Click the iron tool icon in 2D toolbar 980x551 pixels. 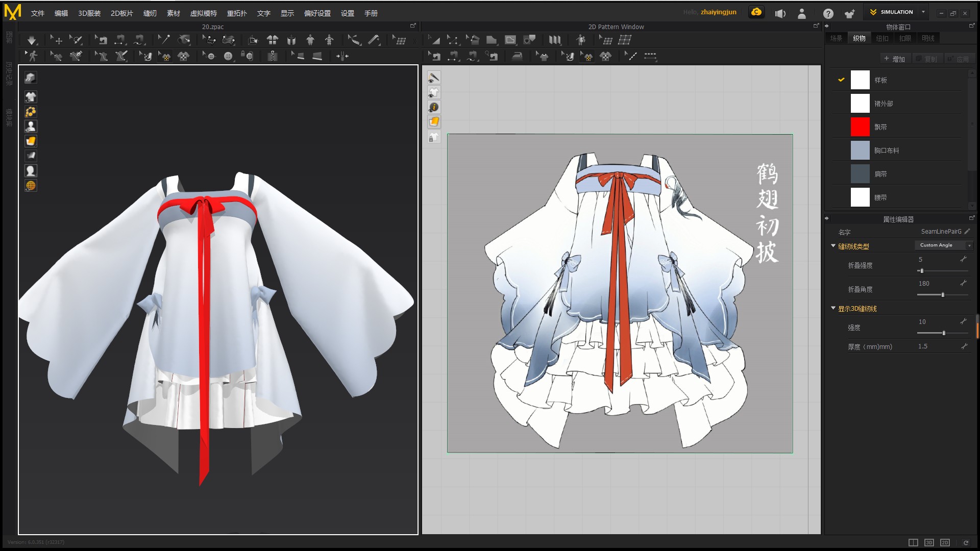click(x=517, y=56)
